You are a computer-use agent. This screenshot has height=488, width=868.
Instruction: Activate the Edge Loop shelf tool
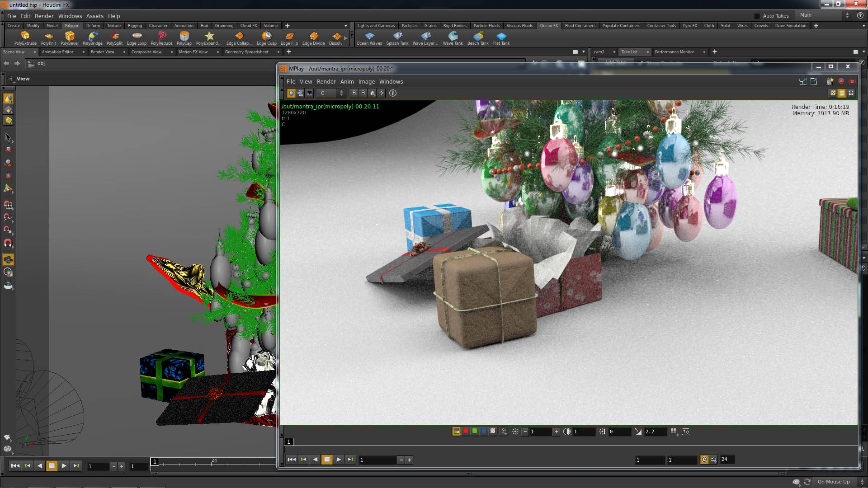(137, 38)
